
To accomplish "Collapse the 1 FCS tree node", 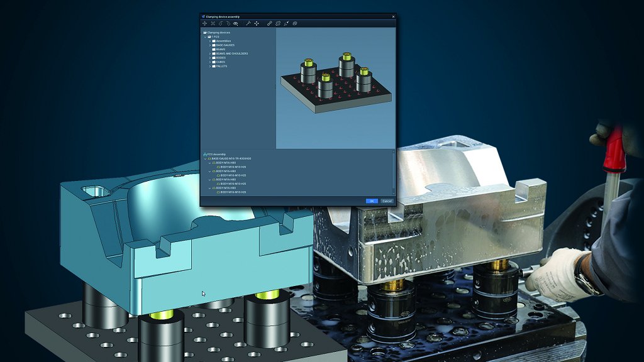I will coord(206,36).
